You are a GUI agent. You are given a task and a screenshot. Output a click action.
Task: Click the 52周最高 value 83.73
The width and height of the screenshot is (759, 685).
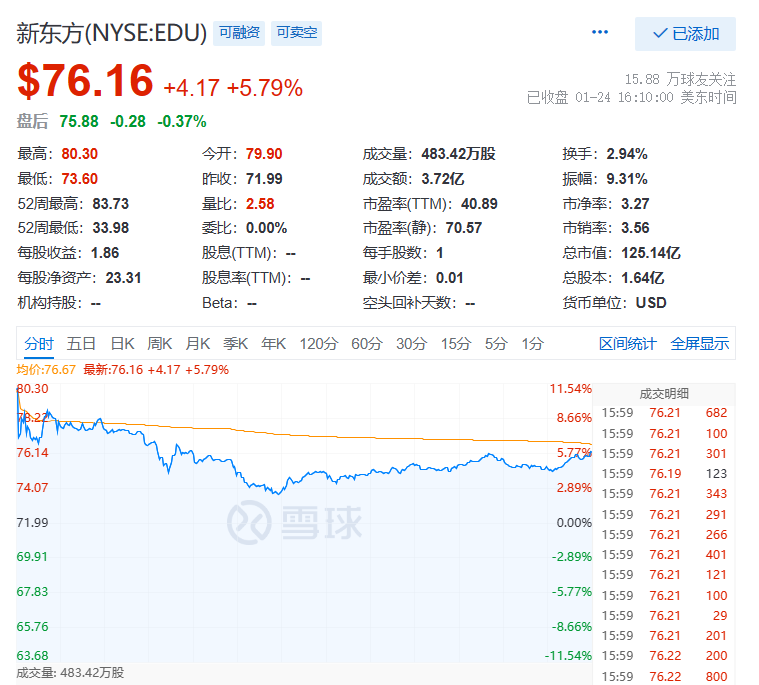pos(110,204)
